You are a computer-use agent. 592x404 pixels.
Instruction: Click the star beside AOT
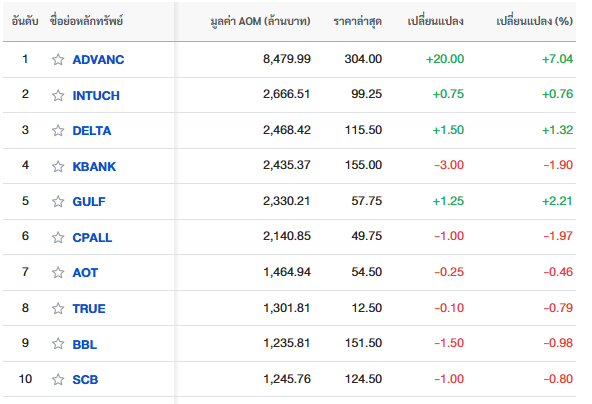(x=58, y=272)
